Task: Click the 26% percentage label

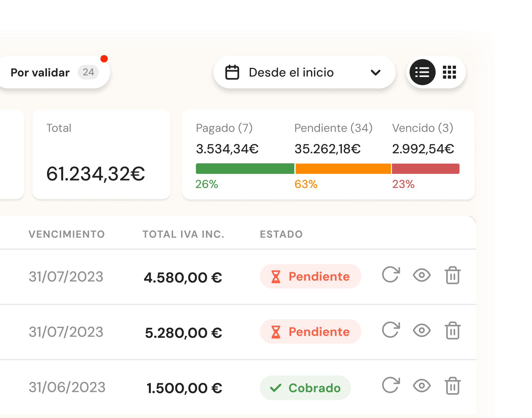Action: tap(207, 184)
